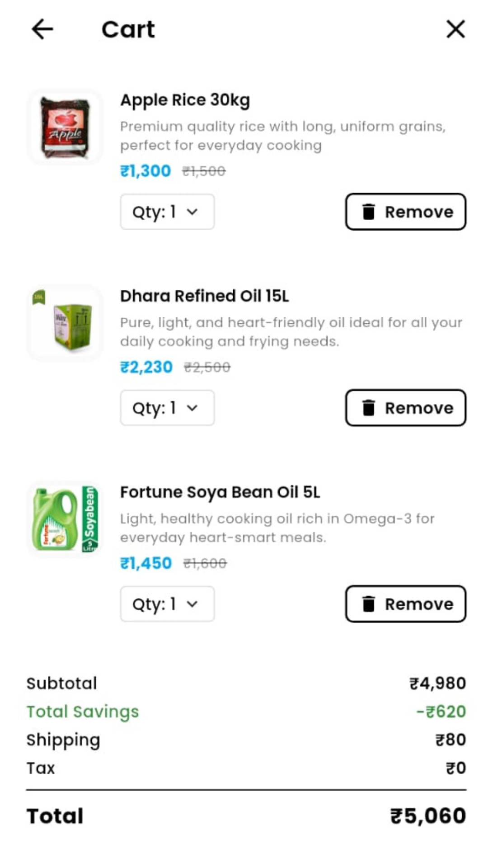Click the Total Savings amount
488x868 pixels.
(x=441, y=712)
